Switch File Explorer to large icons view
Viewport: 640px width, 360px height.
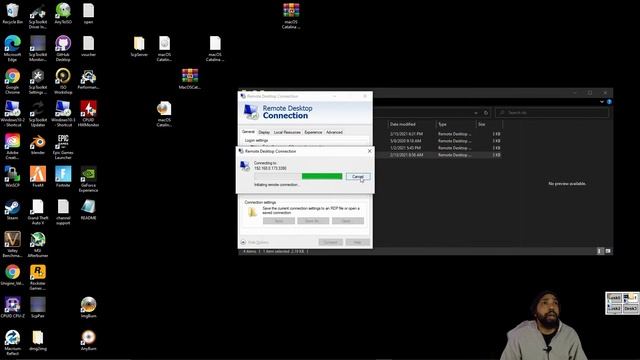tap(608, 251)
